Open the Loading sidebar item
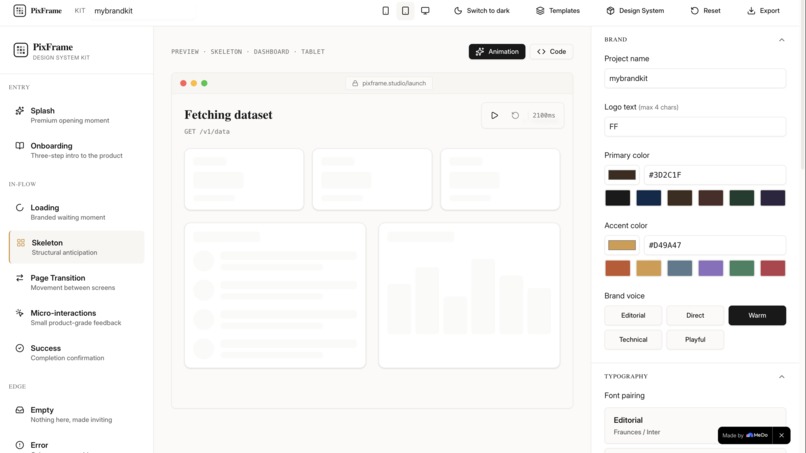 click(77, 212)
